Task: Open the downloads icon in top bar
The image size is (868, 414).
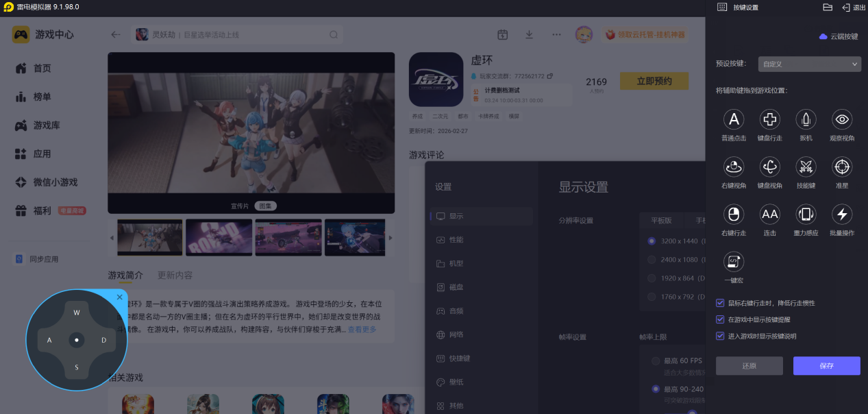Action: (529, 34)
